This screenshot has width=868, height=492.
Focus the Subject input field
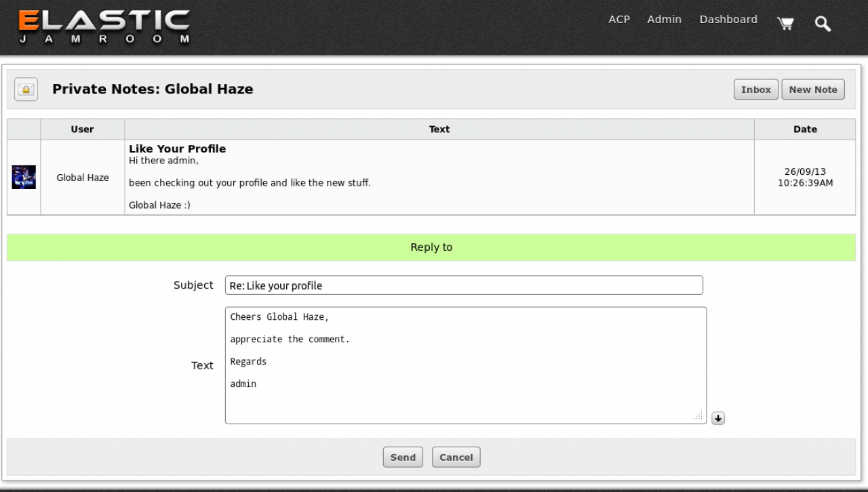click(x=464, y=285)
